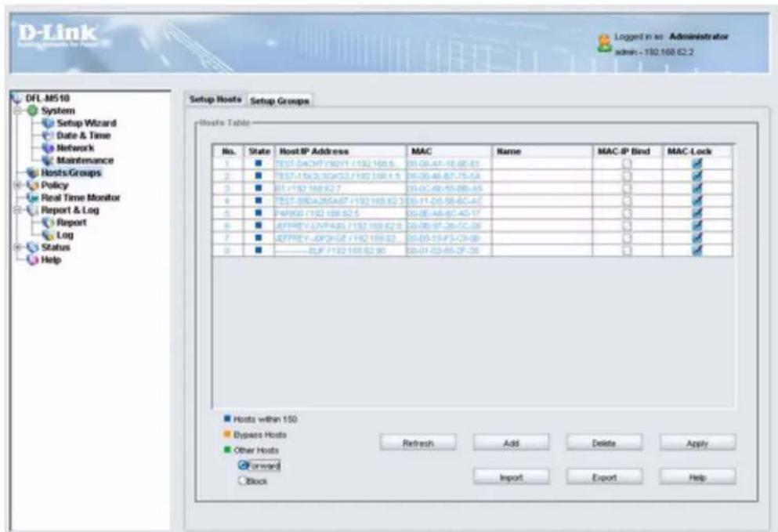Click the MAC-Lock column header
Viewport: 778px width, 532px height.
tap(697, 151)
